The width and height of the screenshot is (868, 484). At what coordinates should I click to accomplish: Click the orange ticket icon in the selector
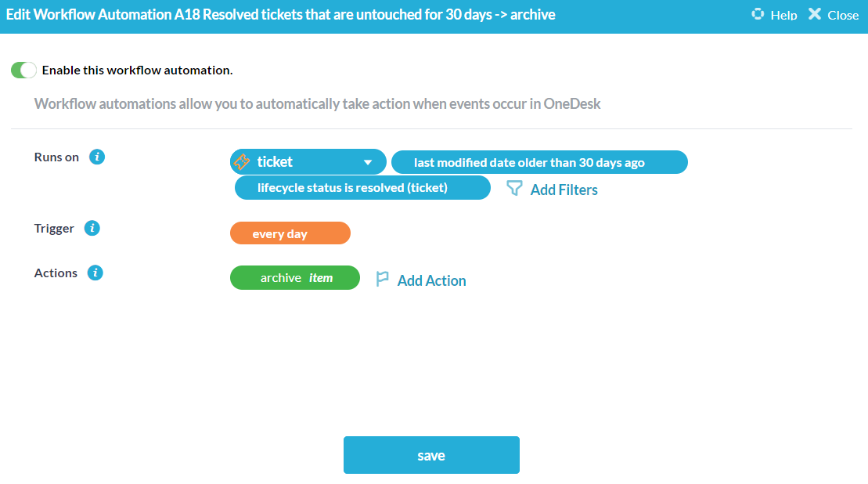click(x=243, y=162)
